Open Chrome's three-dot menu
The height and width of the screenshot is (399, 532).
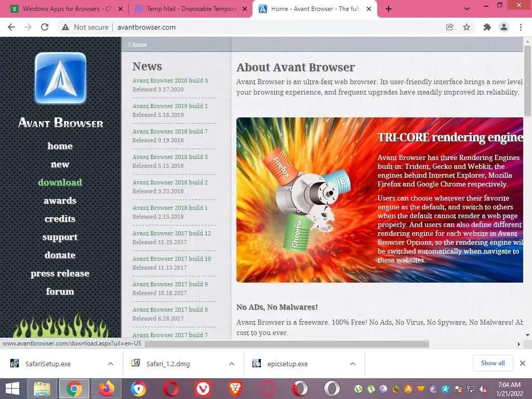point(521,27)
